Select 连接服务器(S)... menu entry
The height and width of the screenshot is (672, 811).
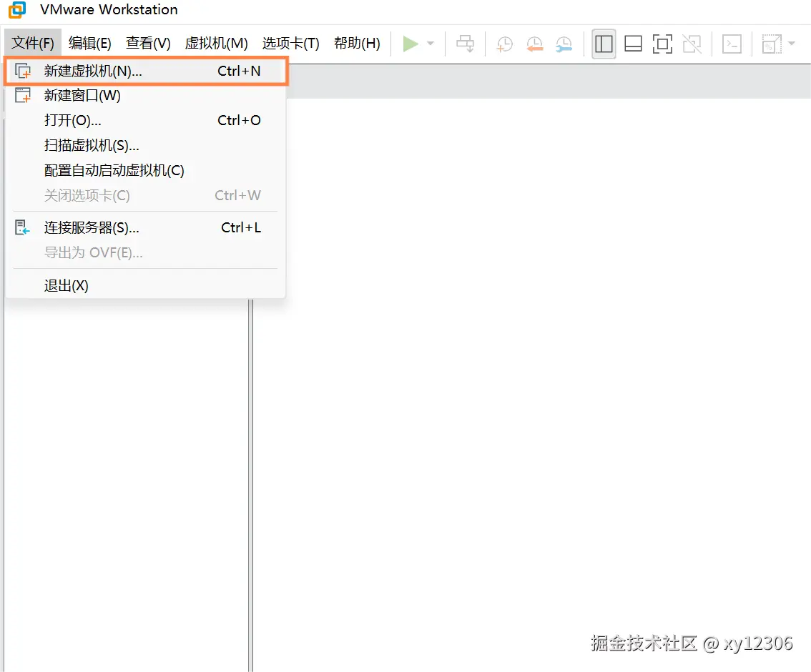146,227
